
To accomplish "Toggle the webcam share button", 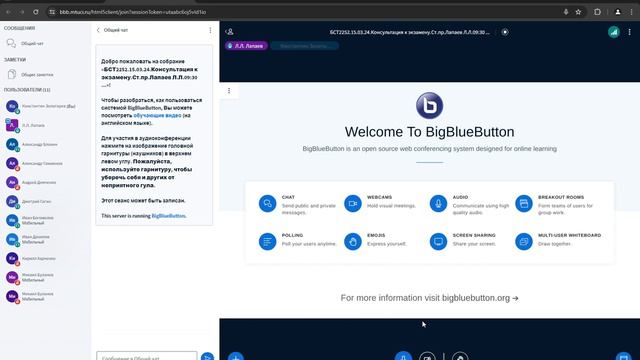I will [x=427, y=356].
